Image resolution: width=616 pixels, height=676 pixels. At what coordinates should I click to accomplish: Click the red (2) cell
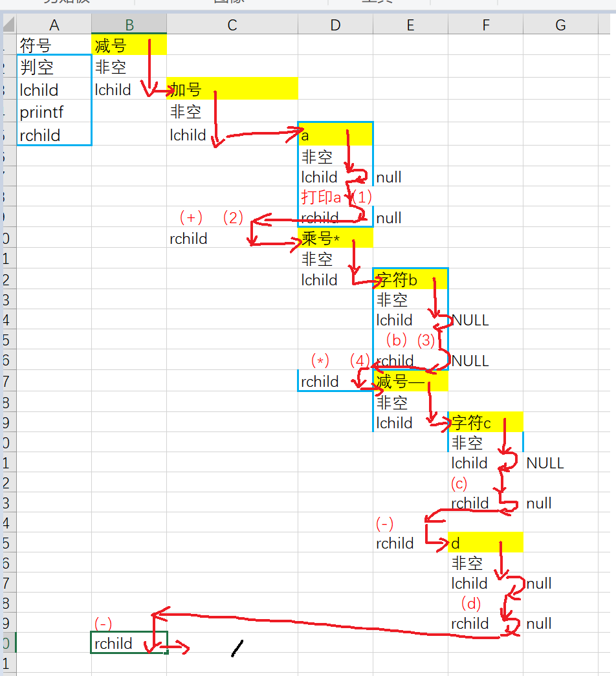point(233,217)
